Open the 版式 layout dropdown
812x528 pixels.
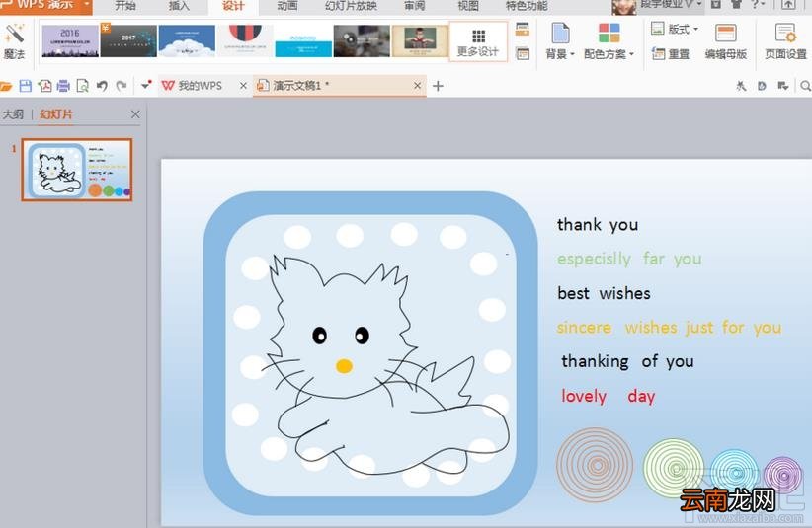tap(675, 29)
